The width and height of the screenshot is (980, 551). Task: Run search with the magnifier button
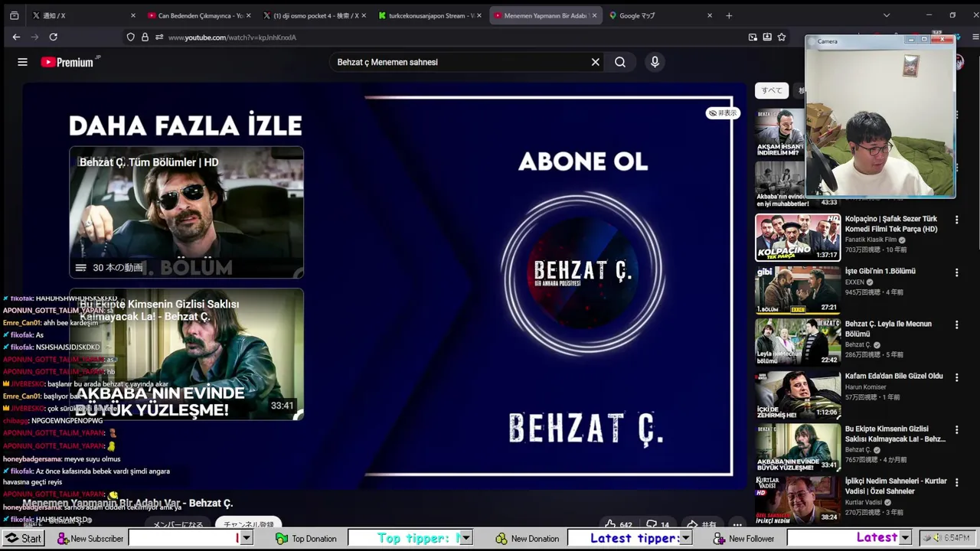(620, 62)
